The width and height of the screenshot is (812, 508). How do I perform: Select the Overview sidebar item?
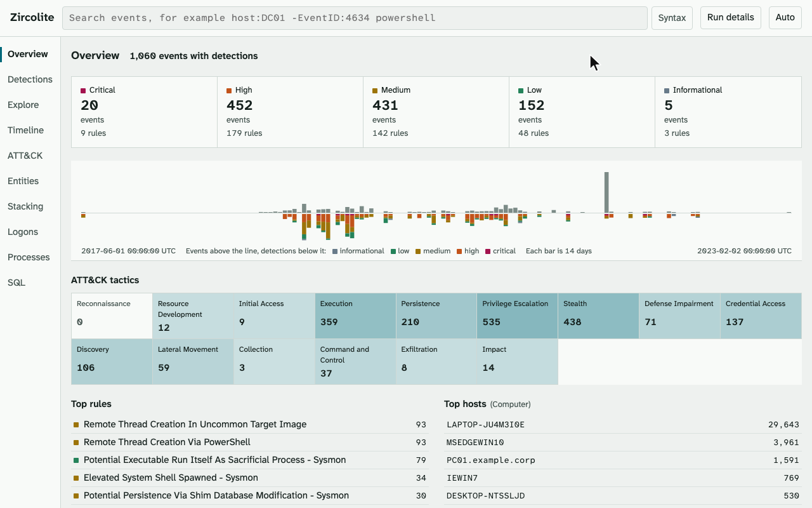pos(30,54)
